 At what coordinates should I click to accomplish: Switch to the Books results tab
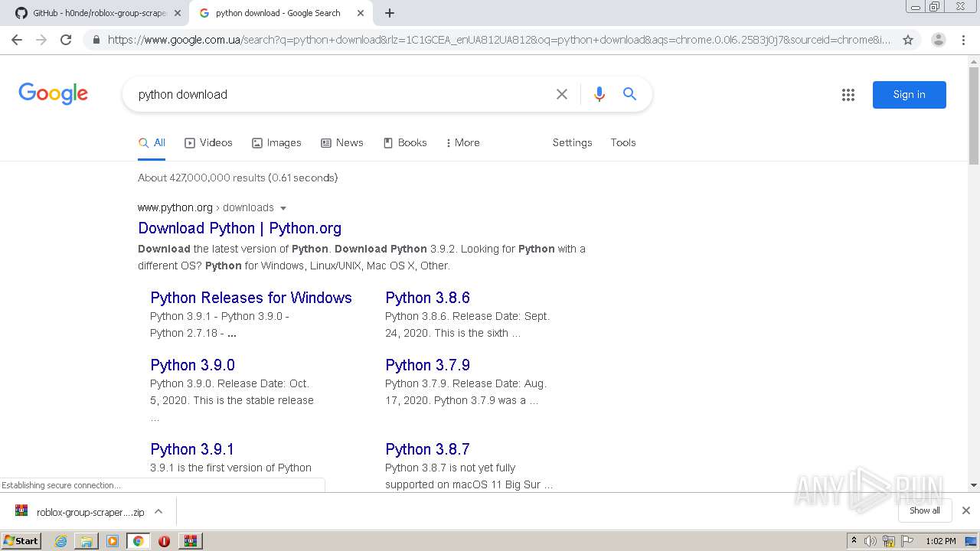(x=405, y=142)
